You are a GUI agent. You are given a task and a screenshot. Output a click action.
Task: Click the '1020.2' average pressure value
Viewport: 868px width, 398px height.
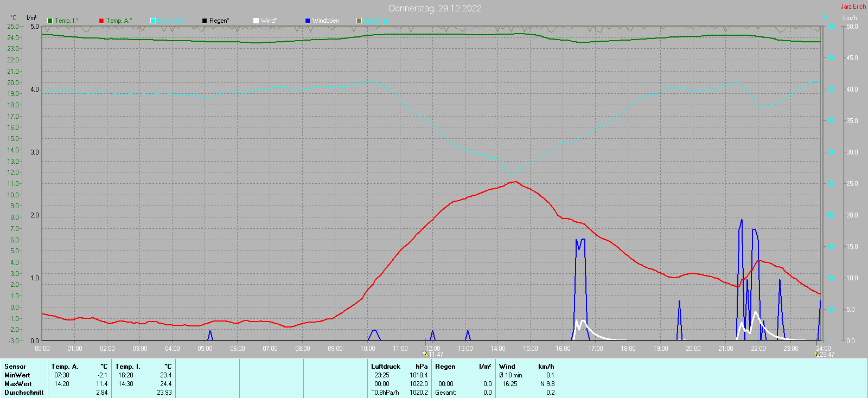tap(419, 393)
